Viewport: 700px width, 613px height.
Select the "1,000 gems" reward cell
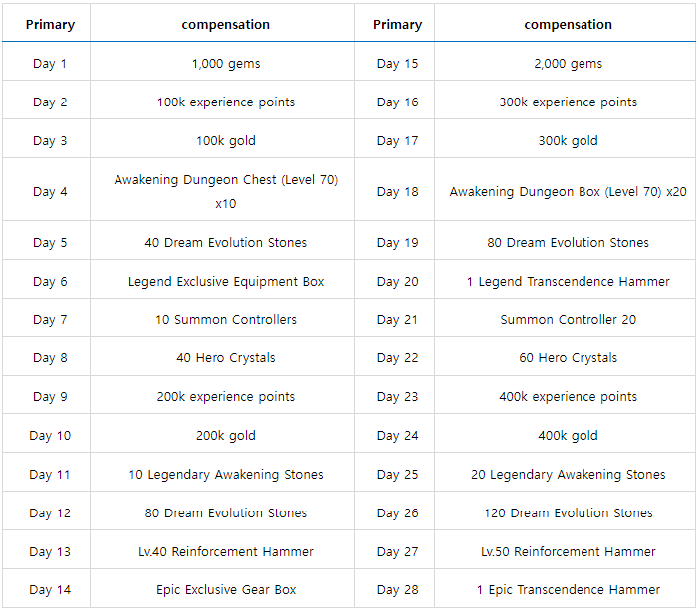tap(226, 64)
